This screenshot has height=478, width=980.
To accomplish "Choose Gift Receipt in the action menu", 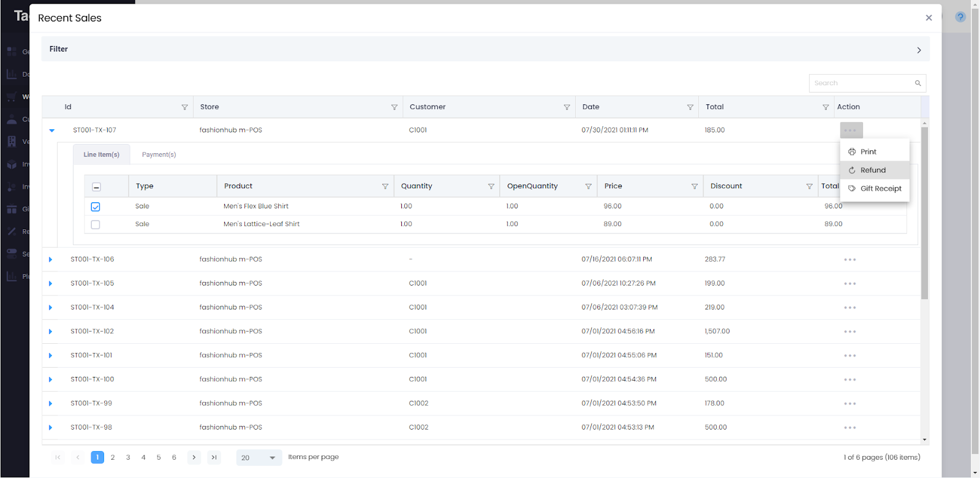I will pos(880,189).
